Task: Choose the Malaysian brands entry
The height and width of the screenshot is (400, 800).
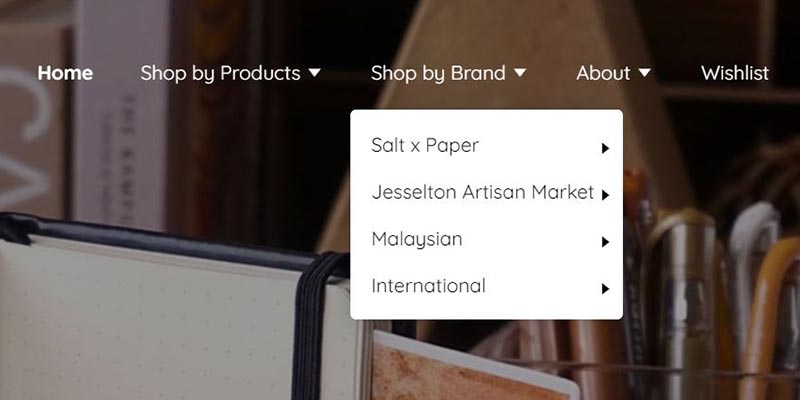Action: [x=417, y=239]
